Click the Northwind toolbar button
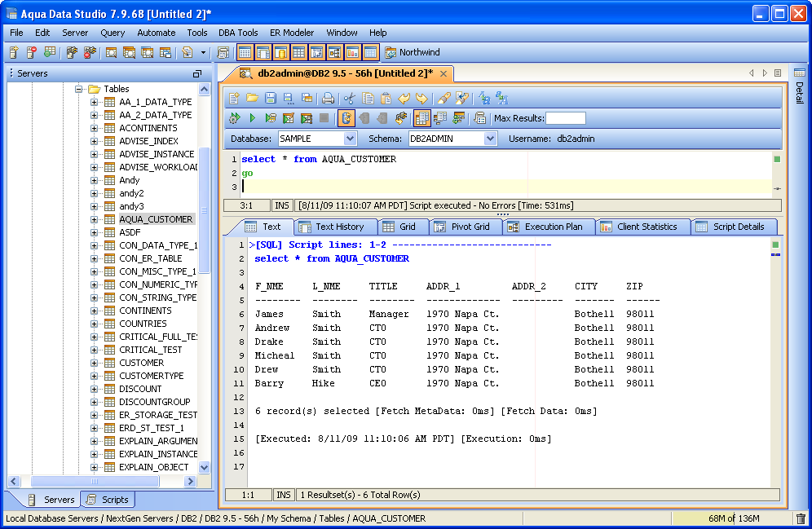Viewport: 812px width, 529px height. coord(413,52)
